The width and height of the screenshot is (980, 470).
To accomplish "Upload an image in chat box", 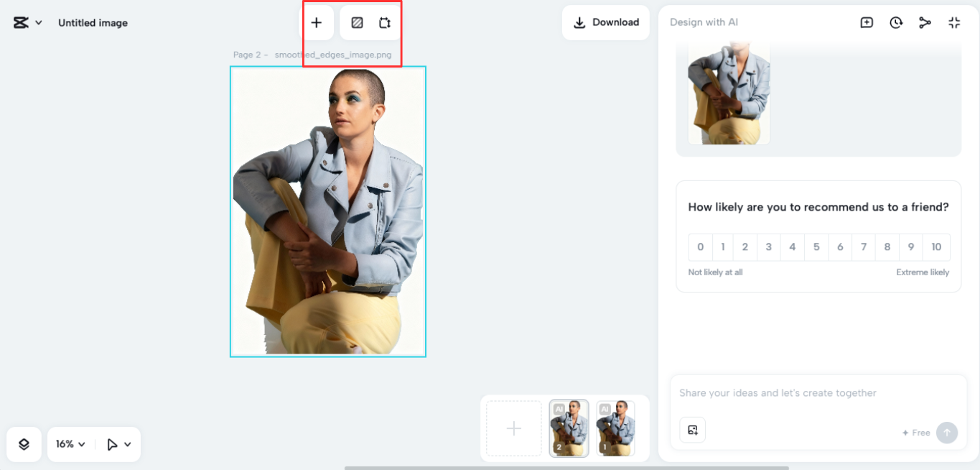I will (692, 430).
